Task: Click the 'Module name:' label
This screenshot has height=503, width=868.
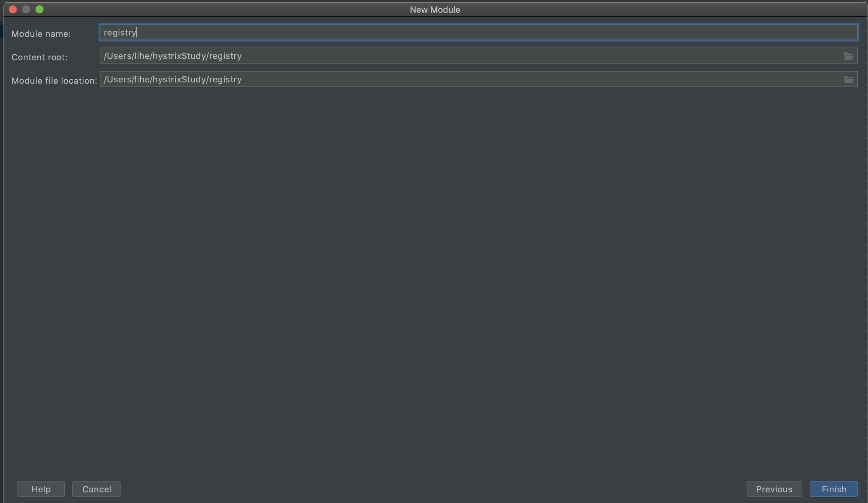Action: click(x=41, y=34)
